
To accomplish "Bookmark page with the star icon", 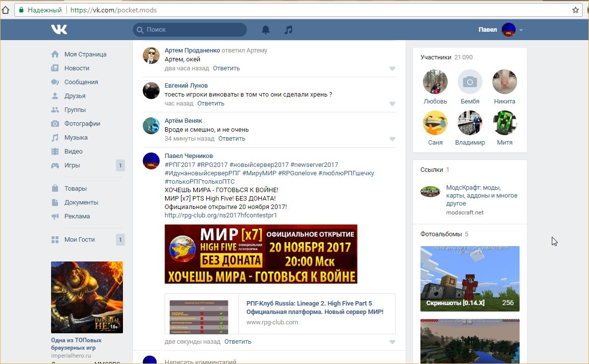I will pyautogui.click(x=576, y=10).
